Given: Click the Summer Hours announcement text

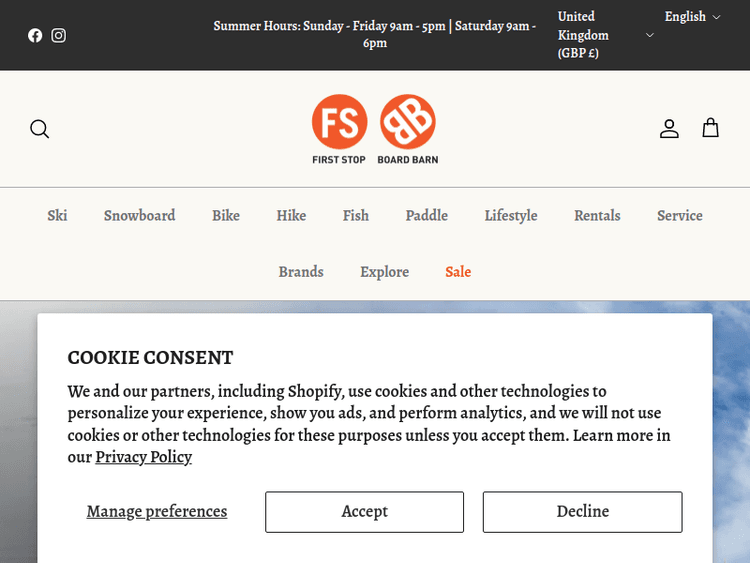Looking at the screenshot, I should pos(374,35).
